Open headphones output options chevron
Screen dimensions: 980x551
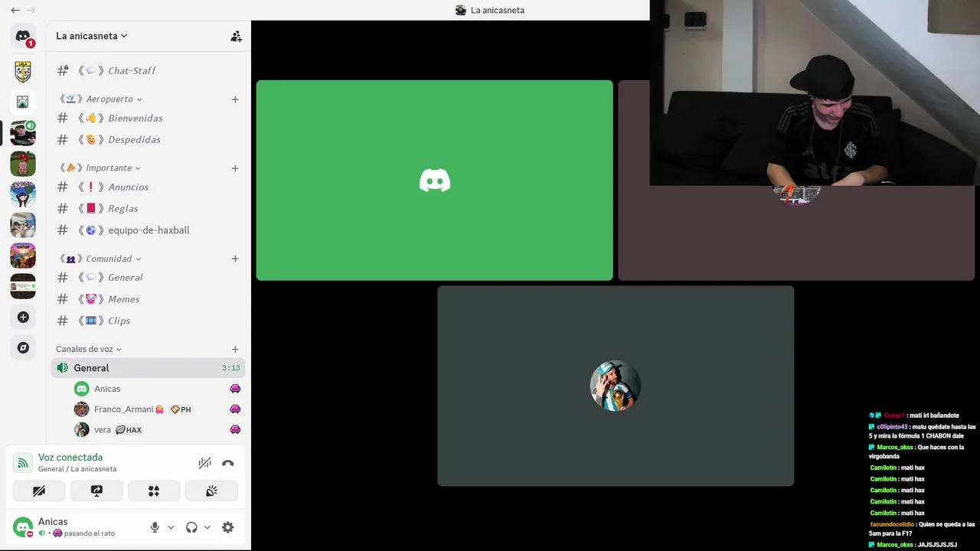click(x=207, y=527)
